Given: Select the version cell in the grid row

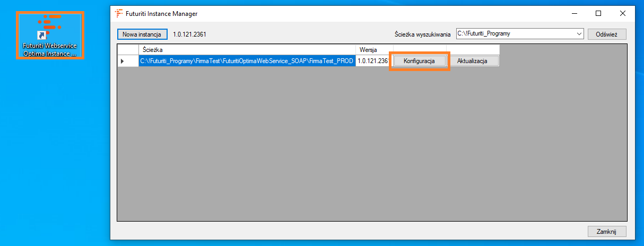Looking at the screenshot, I should coord(374,61).
